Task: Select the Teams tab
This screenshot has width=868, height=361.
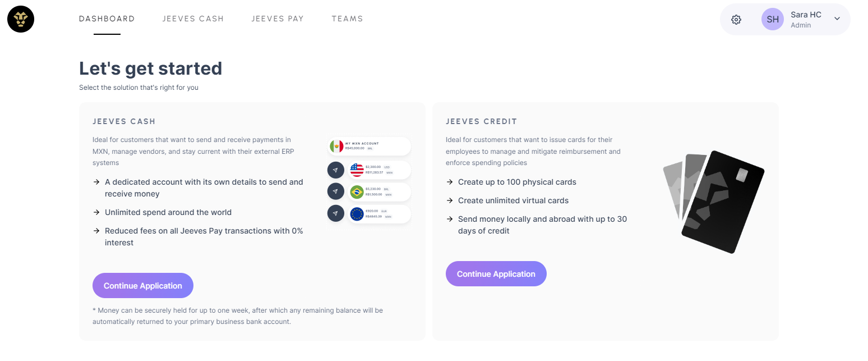Action: [347, 19]
